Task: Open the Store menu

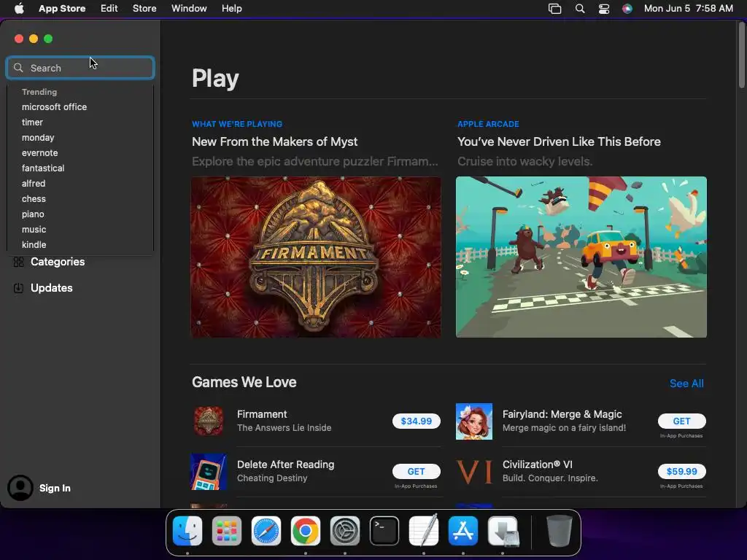Action: 144,9
